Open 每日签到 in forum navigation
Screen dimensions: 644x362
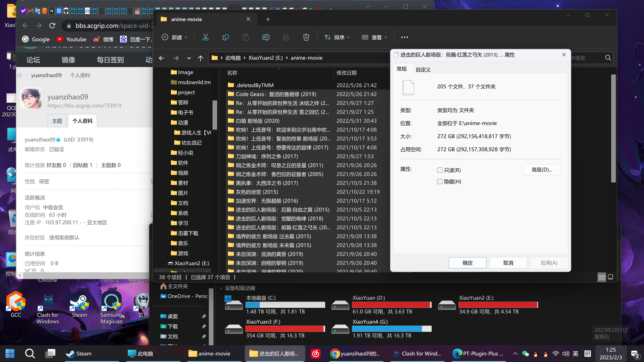(x=110, y=60)
